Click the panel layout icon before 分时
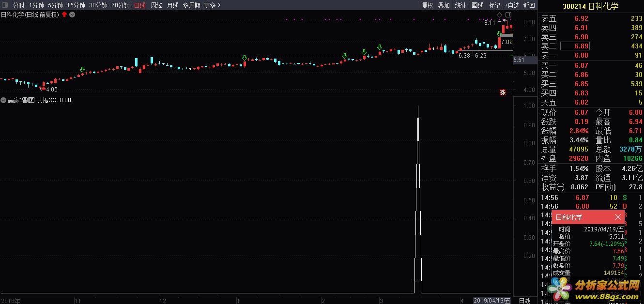The image size is (644, 304). point(6,5)
